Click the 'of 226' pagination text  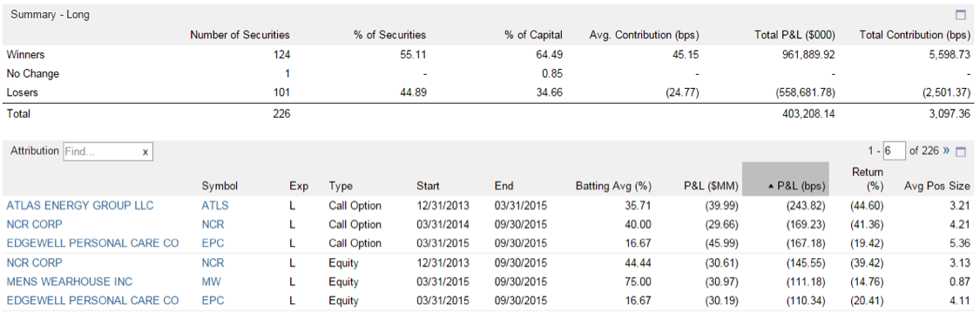(923, 151)
